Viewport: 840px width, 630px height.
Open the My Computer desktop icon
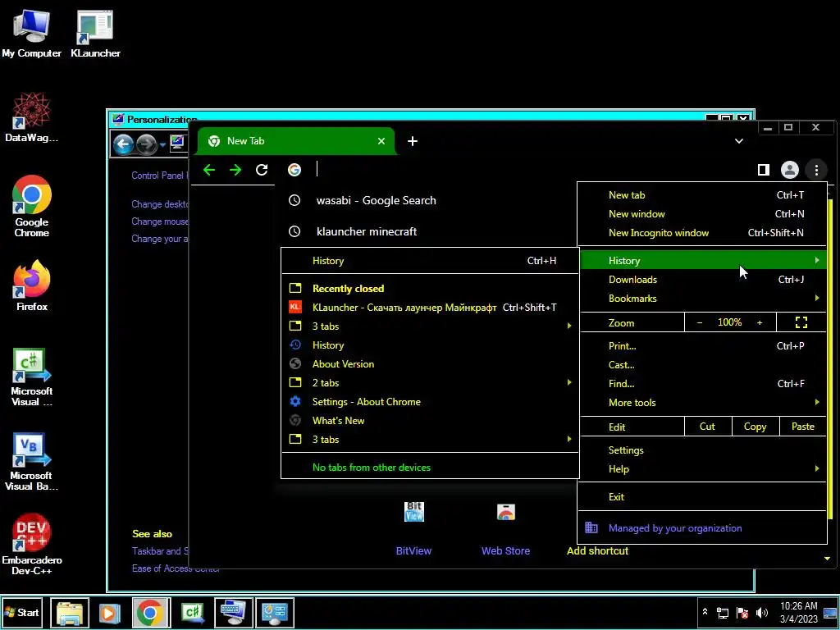[x=31, y=34]
